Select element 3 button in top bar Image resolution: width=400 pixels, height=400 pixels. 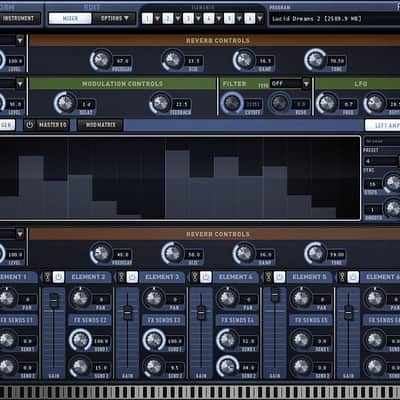pos(188,18)
